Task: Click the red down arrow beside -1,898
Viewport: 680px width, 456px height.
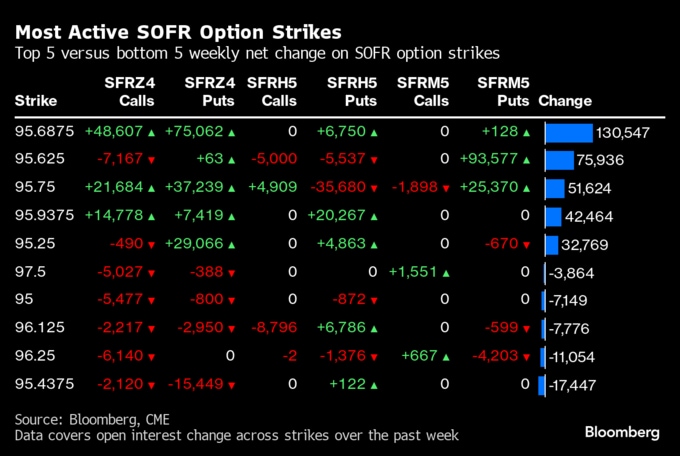Action: click(x=446, y=188)
